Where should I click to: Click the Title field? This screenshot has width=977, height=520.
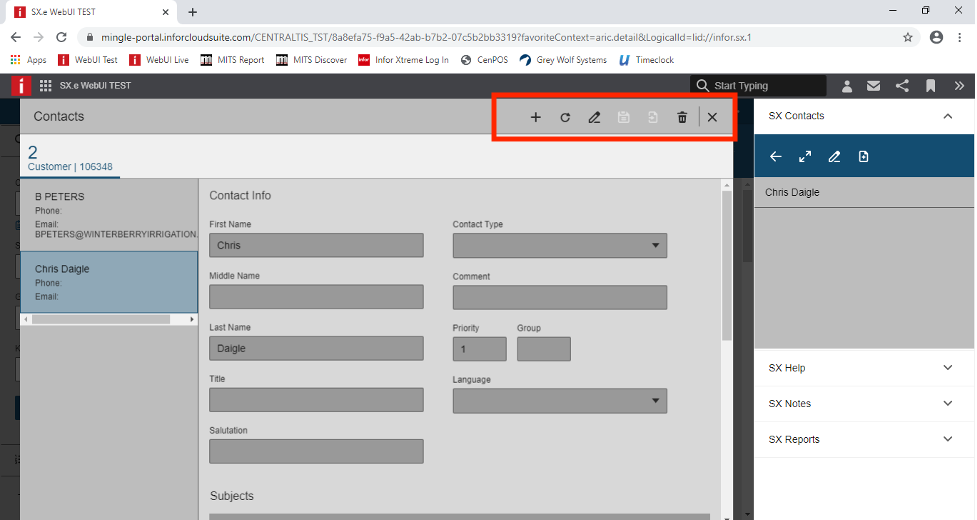tap(316, 400)
